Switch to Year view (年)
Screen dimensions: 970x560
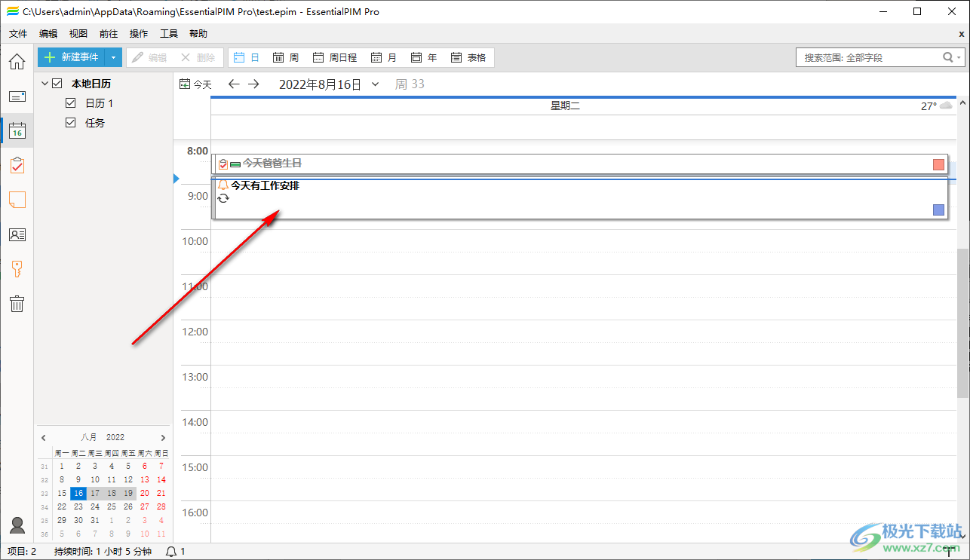(424, 57)
